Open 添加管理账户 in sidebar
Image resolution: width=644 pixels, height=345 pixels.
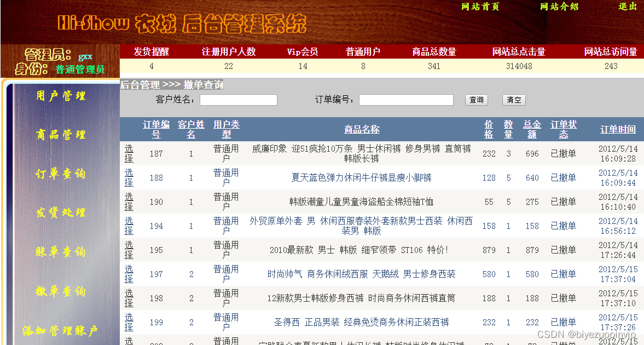tap(60, 330)
